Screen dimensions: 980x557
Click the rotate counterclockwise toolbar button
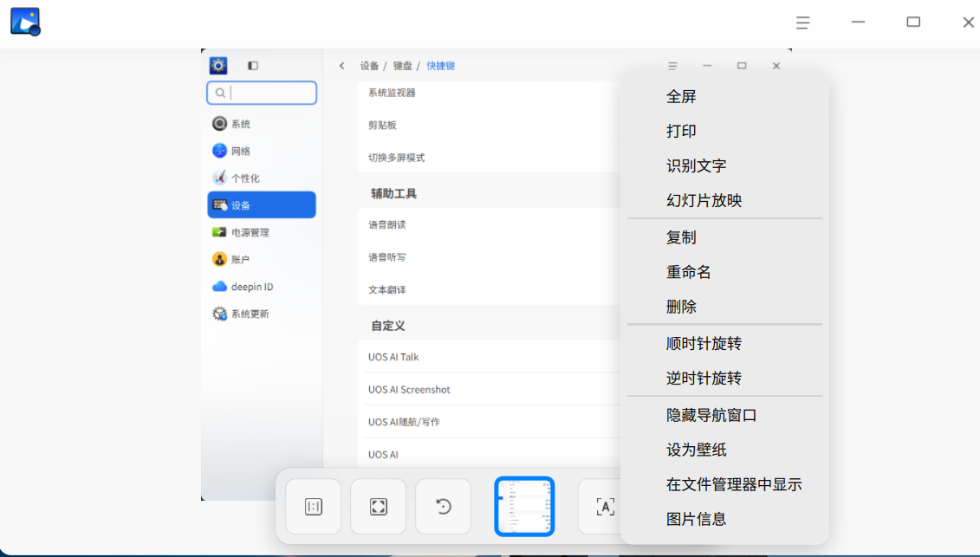pos(443,507)
